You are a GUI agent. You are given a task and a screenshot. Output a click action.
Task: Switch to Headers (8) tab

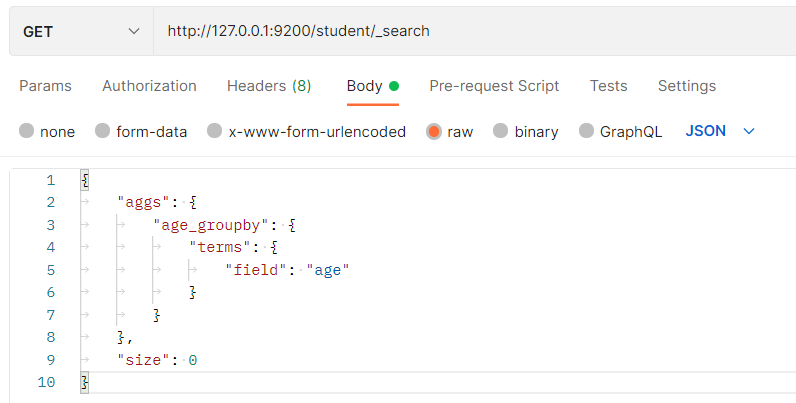[269, 86]
